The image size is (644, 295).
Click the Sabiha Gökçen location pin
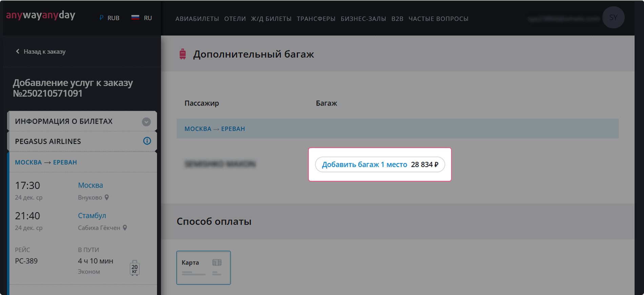click(125, 228)
